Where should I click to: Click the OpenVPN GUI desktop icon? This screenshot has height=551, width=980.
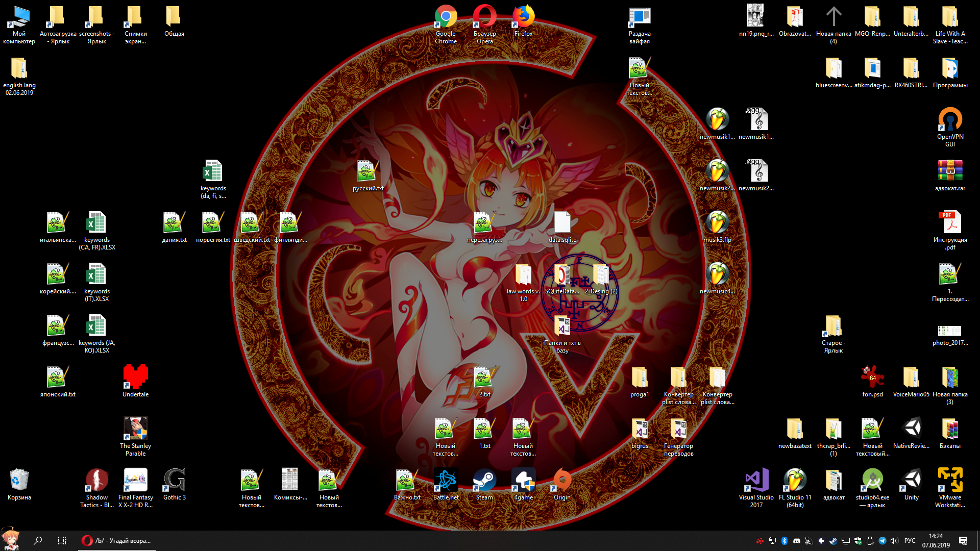coord(950,120)
